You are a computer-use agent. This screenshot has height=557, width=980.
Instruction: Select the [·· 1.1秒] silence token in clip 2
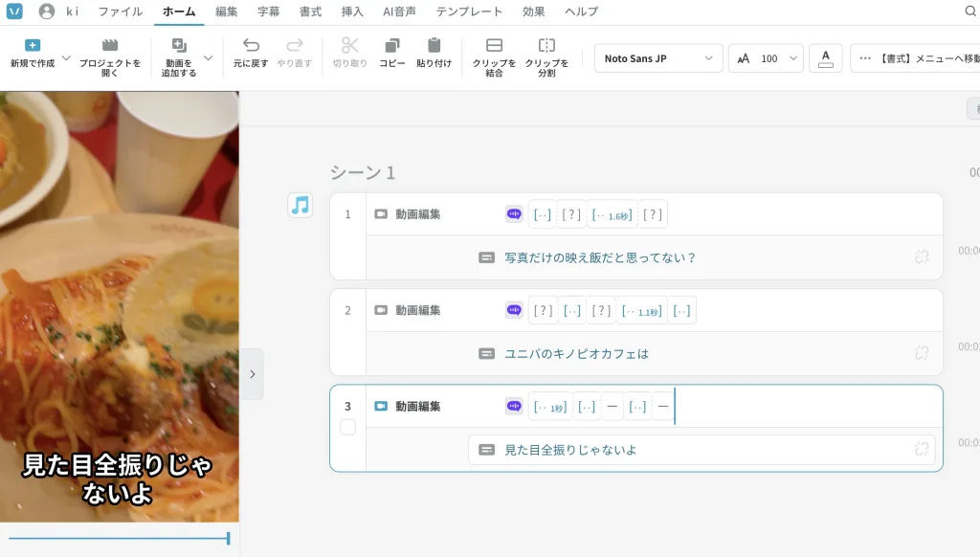point(642,310)
